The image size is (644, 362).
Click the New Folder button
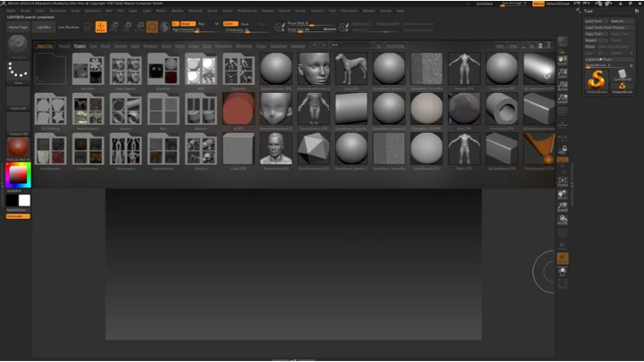[x=395, y=46]
